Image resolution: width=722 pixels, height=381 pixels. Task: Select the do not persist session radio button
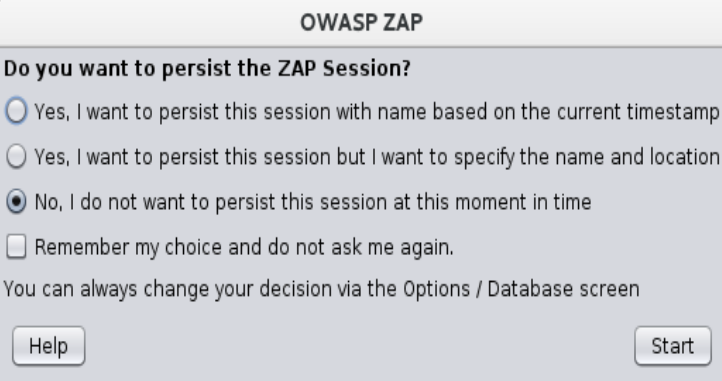[x=16, y=202]
